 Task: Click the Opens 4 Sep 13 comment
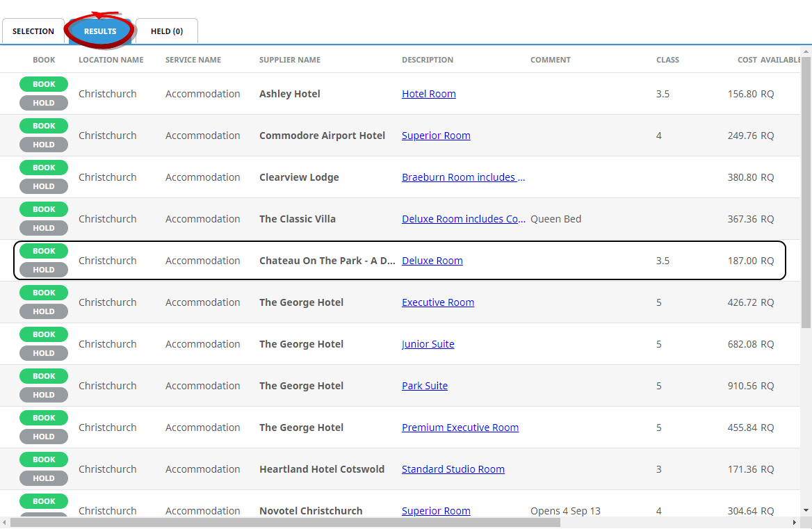(565, 511)
